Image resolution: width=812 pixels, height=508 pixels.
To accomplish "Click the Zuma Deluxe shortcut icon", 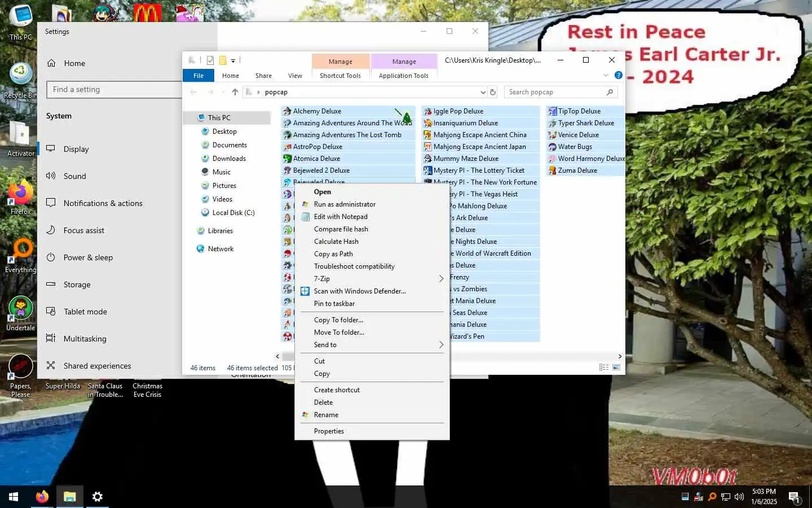I will pos(553,170).
